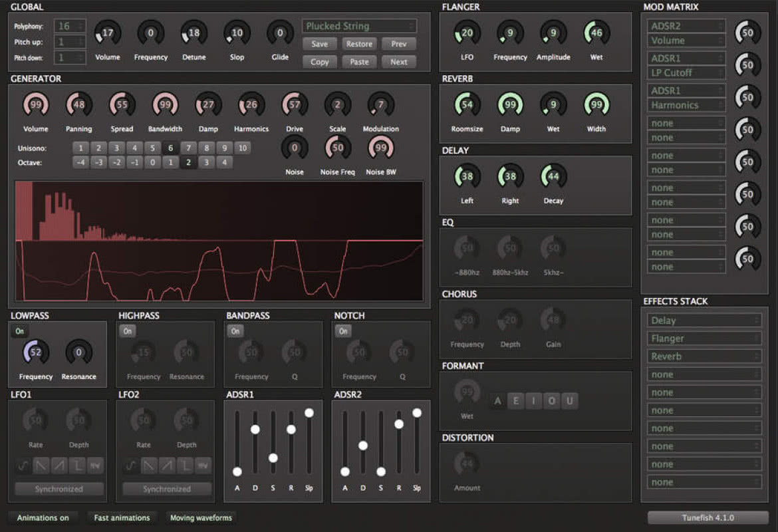778x532 pixels.
Task: Click the Noise BW knob
Action: click(x=380, y=148)
